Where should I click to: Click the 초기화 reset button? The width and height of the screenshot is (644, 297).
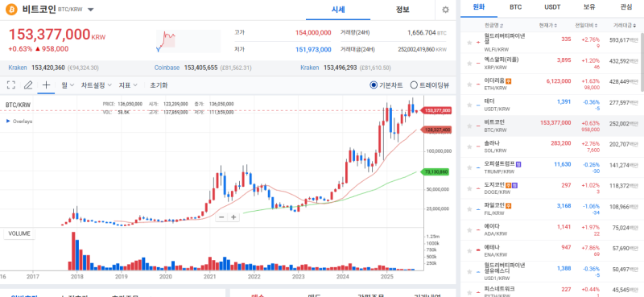coord(159,85)
